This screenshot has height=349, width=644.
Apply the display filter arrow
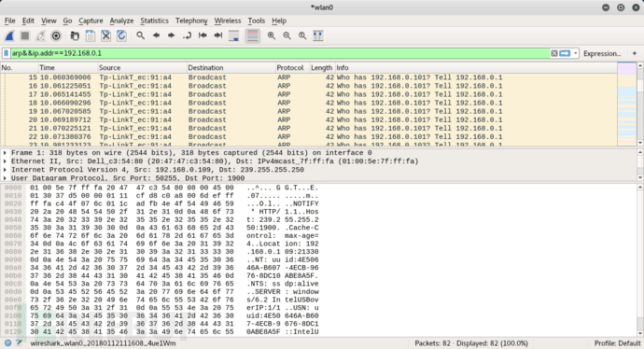tap(566, 53)
